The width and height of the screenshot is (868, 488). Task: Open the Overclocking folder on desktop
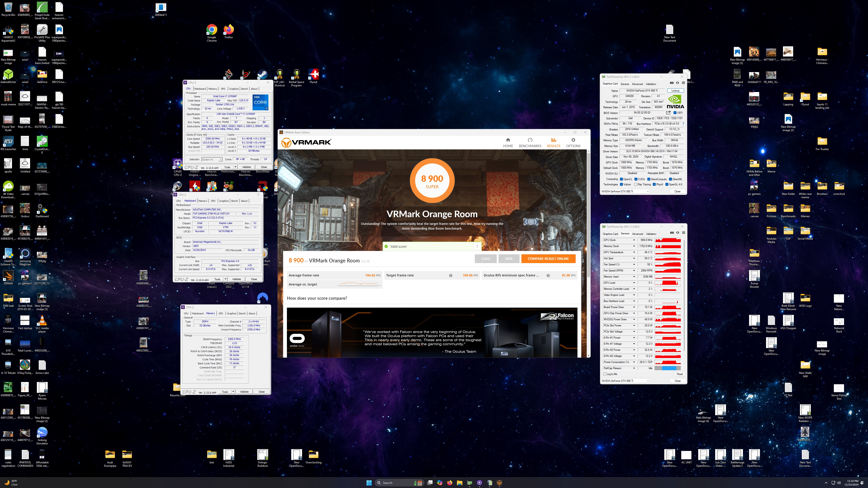pyautogui.click(x=313, y=457)
